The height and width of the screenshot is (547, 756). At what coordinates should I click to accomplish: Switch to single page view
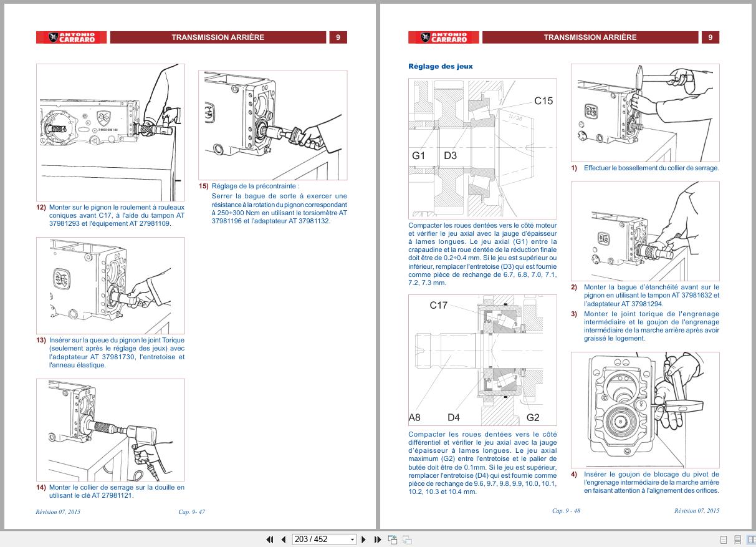coord(724,540)
